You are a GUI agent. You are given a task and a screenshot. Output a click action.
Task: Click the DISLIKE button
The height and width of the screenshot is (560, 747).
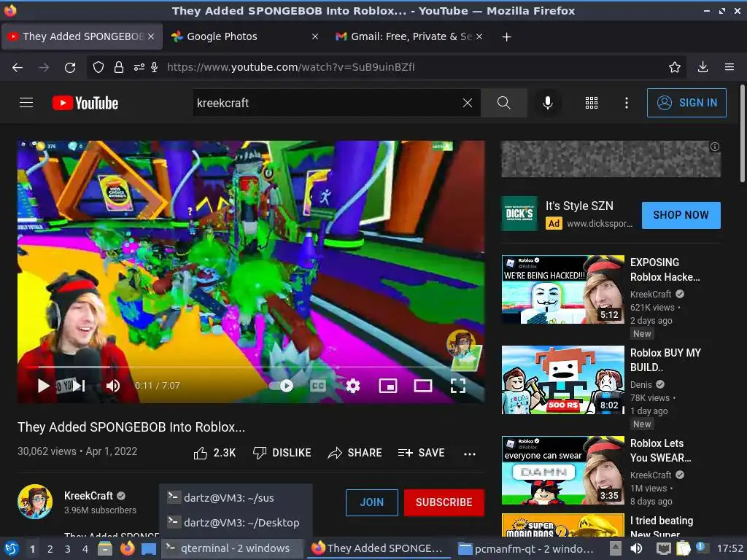282,453
